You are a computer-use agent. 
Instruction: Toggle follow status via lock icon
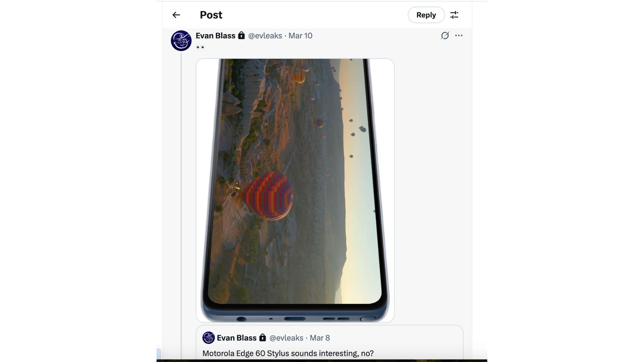pos(241,35)
